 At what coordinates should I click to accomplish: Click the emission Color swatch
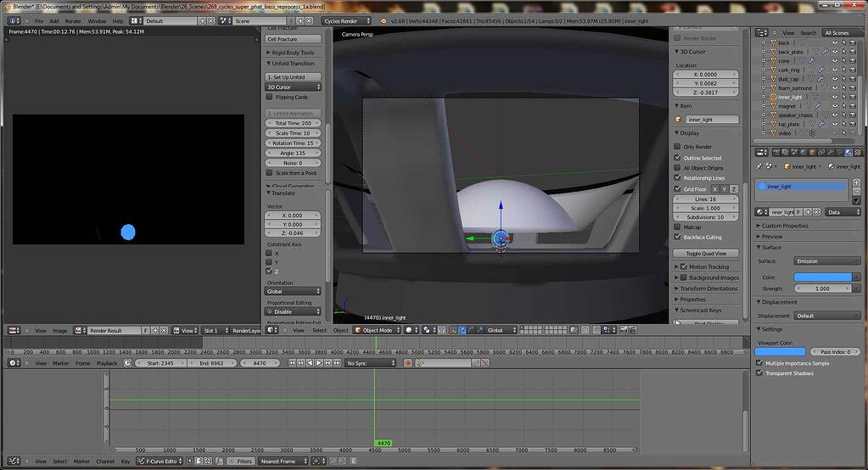pyautogui.click(x=823, y=277)
